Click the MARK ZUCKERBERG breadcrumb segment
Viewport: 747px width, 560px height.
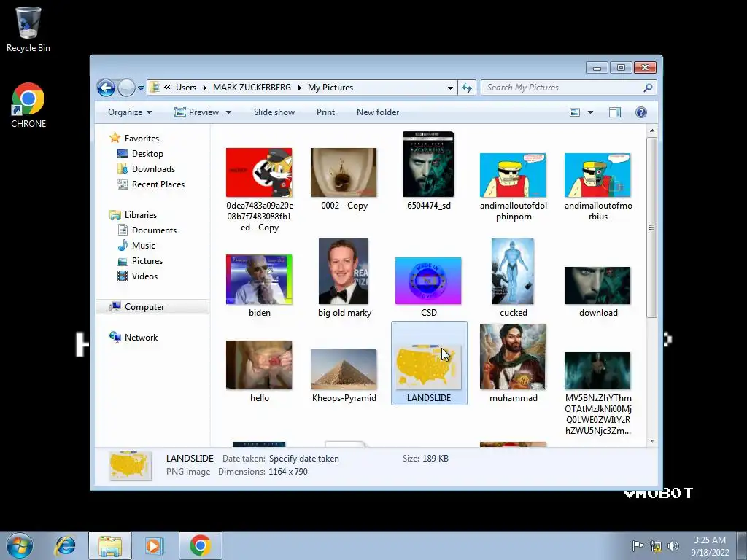point(252,87)
